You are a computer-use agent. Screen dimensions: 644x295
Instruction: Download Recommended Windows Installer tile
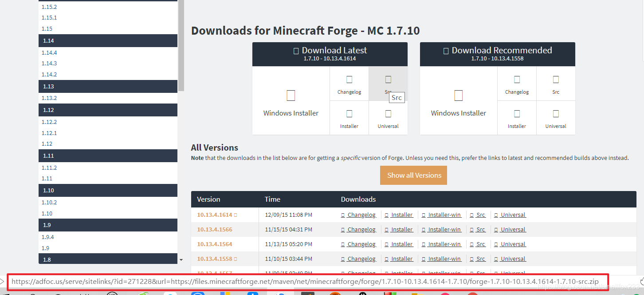[459, 101]
